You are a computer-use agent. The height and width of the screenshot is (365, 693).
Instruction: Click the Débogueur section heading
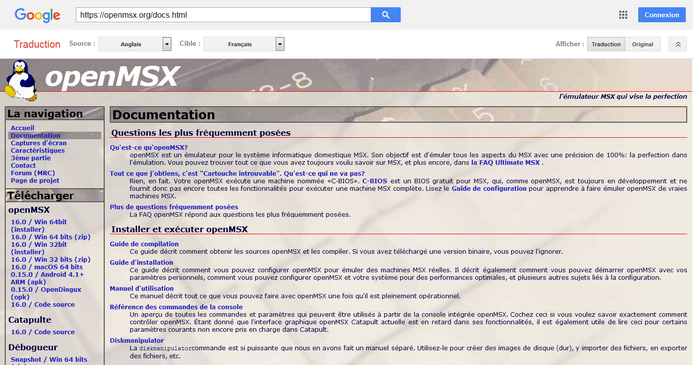click(x=33, y=347)
